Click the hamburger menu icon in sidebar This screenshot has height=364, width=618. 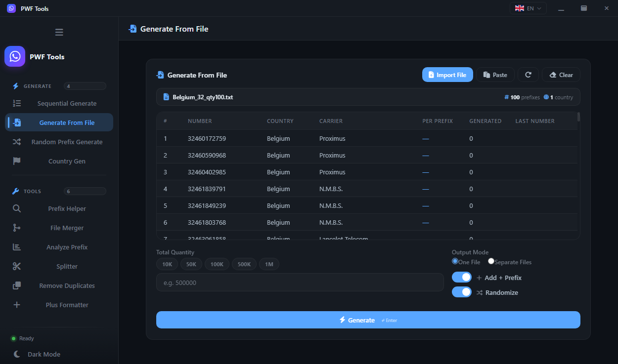(x=59, y=32)
